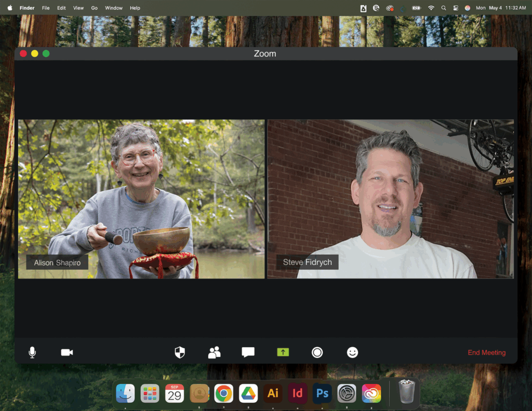The height and width of the screenshot is (411, 532).
Task: Open Adobe InDesign from the dock
Action: point(298,393)
